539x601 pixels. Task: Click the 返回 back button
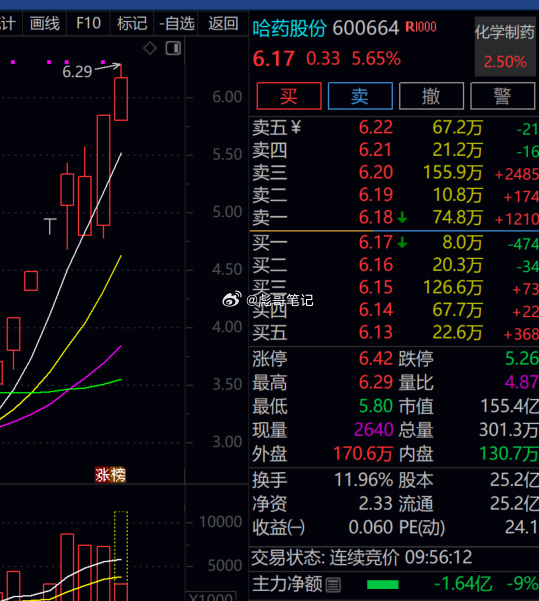223,23
